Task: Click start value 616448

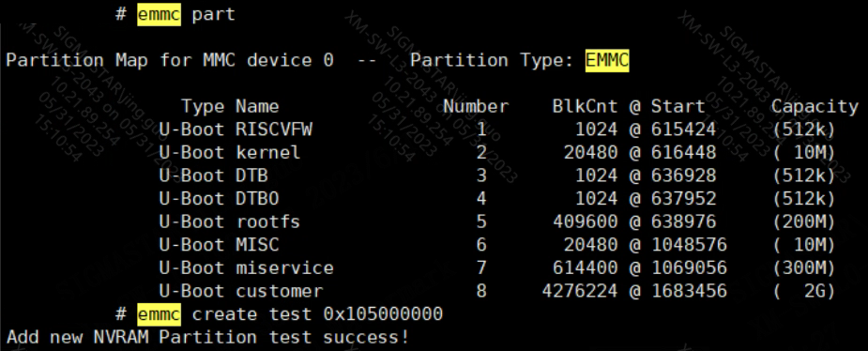Action: 684,152
